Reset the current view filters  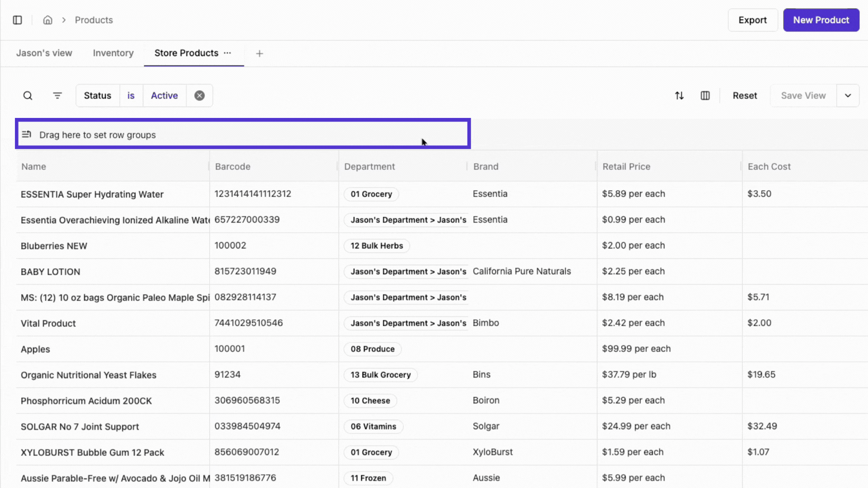click(745, 95)
